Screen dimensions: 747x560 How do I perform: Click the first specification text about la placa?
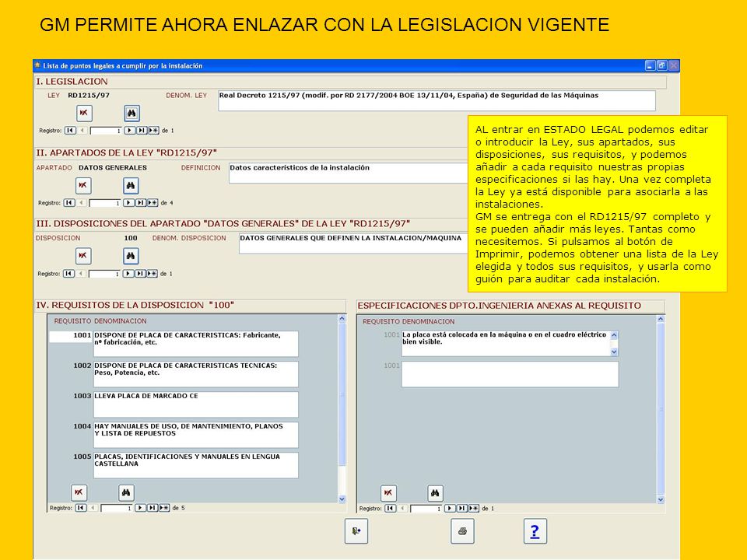506,343
